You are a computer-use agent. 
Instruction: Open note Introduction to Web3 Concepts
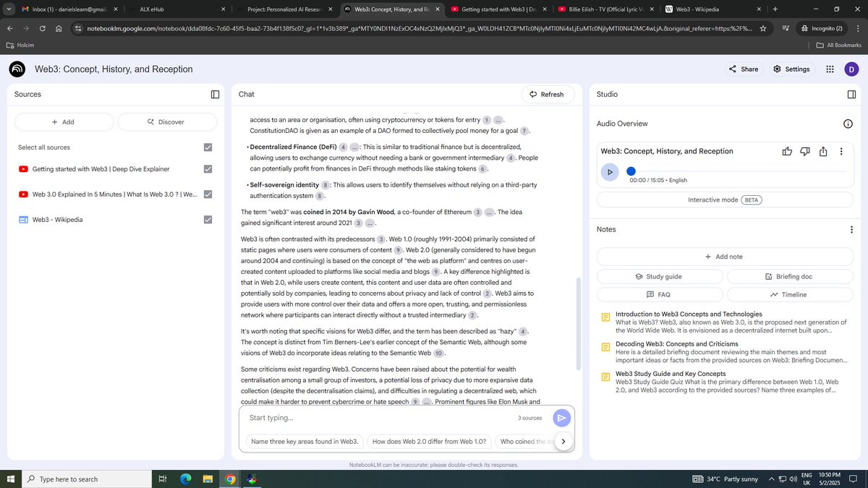tap(725, 322)
